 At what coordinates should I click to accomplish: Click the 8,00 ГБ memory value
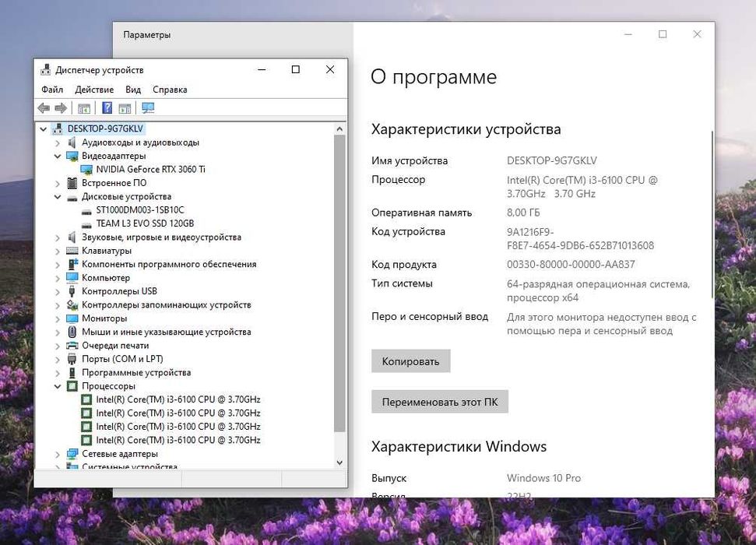pos(523,213)
